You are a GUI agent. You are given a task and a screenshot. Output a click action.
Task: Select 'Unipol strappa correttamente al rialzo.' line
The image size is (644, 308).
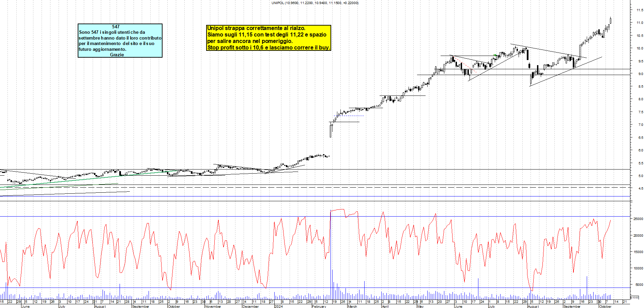tap(256, 28)
